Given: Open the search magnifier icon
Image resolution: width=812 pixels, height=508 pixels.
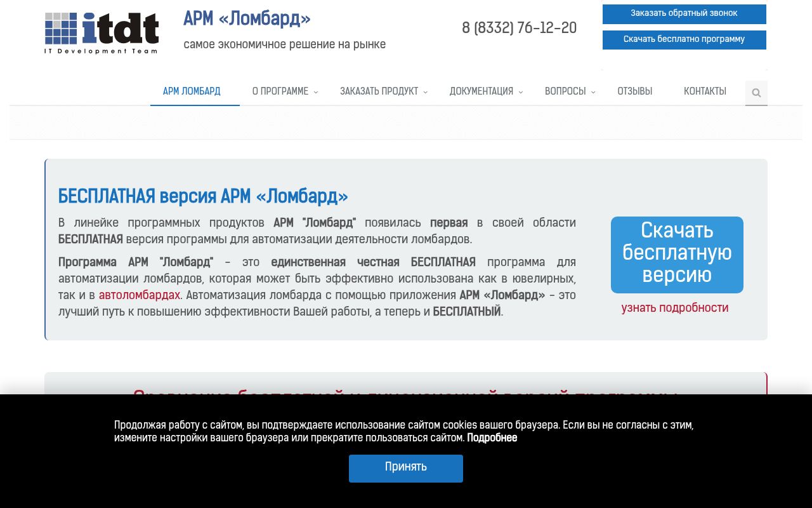Looking at the screenshot, I should (756, 93).
